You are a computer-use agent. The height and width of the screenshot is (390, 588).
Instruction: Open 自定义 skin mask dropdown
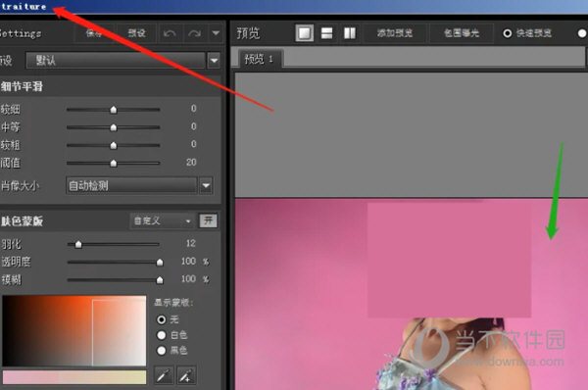coord(162,220)
